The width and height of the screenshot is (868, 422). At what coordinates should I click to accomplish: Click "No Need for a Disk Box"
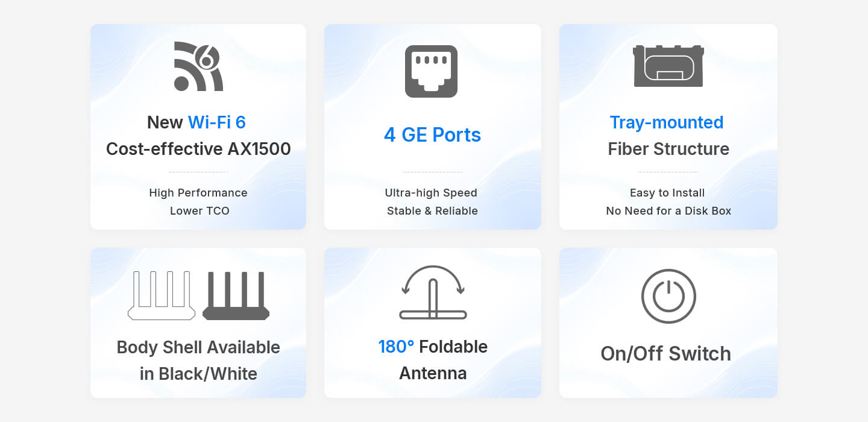point(668,211)
